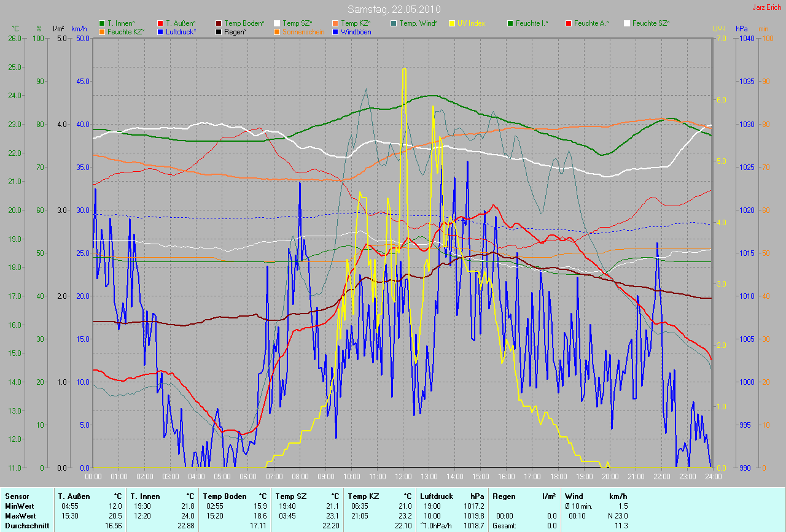Select the Durchschnitt row label
Viewport: 786px width, 532px height.
(26, 526)
